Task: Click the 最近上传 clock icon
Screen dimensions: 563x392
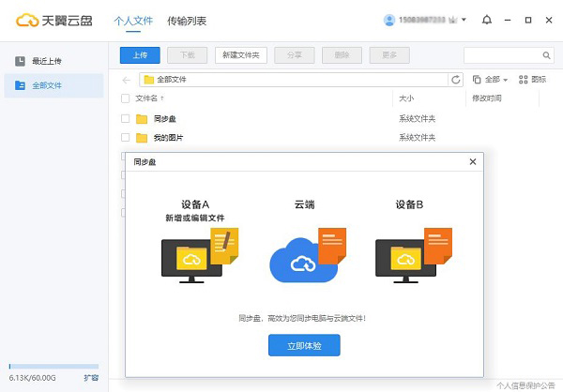Action: [20, 61]
